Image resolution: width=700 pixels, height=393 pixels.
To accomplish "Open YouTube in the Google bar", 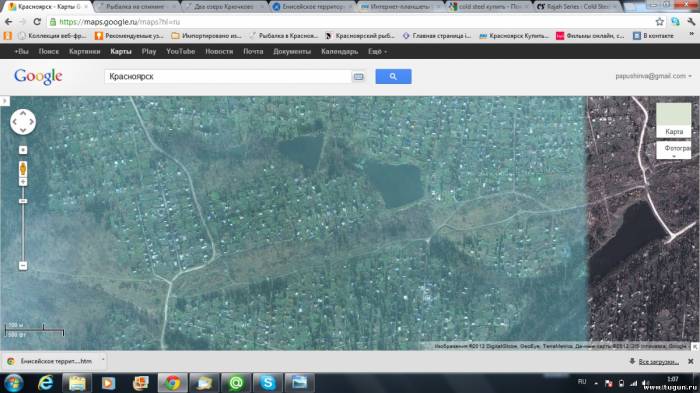I will pyautogui.click(x=180, y=51).
